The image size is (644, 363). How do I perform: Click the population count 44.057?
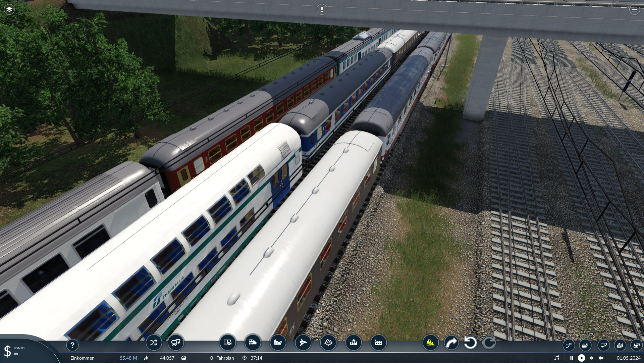click(x=167, y=358)
